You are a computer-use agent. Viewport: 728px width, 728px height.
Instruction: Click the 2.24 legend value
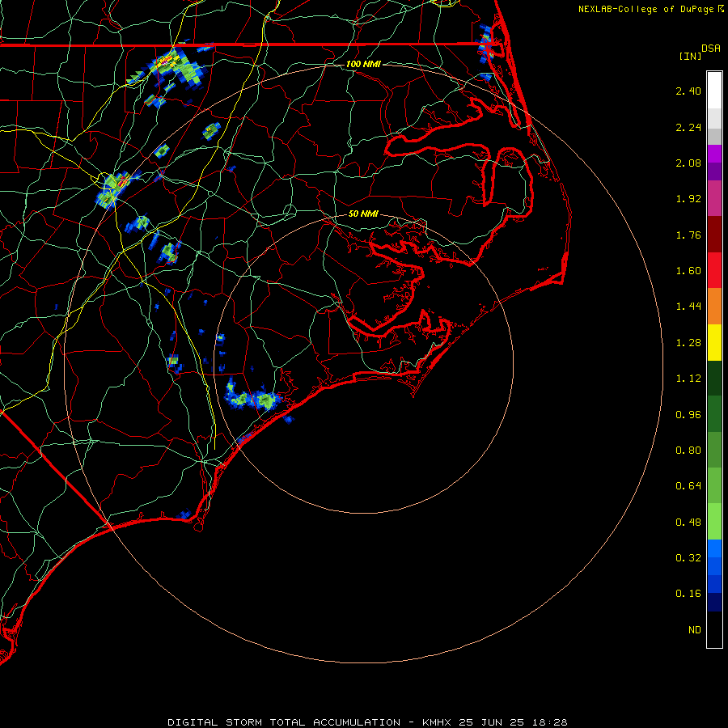688,127
